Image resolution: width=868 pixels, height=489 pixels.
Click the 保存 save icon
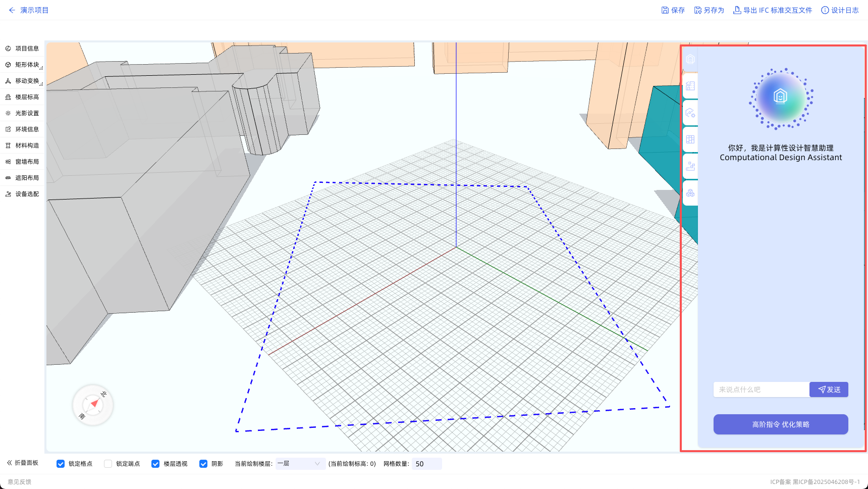(665, 10)
